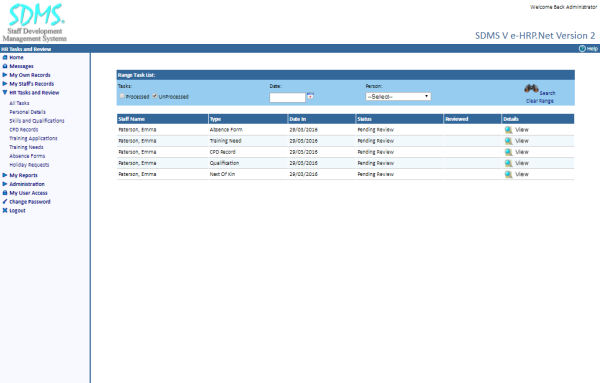
Task: Click the Clear Range link
Action: [x=540, y=101]
